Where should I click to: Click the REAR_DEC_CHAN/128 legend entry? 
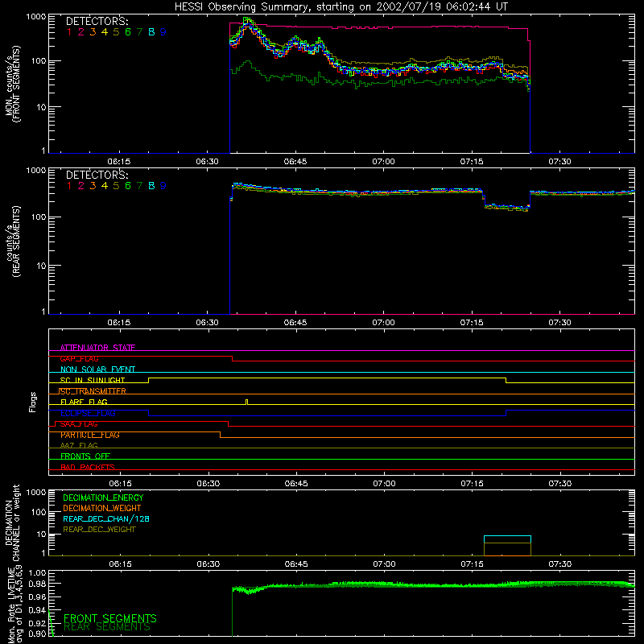(x=106, y=518)
